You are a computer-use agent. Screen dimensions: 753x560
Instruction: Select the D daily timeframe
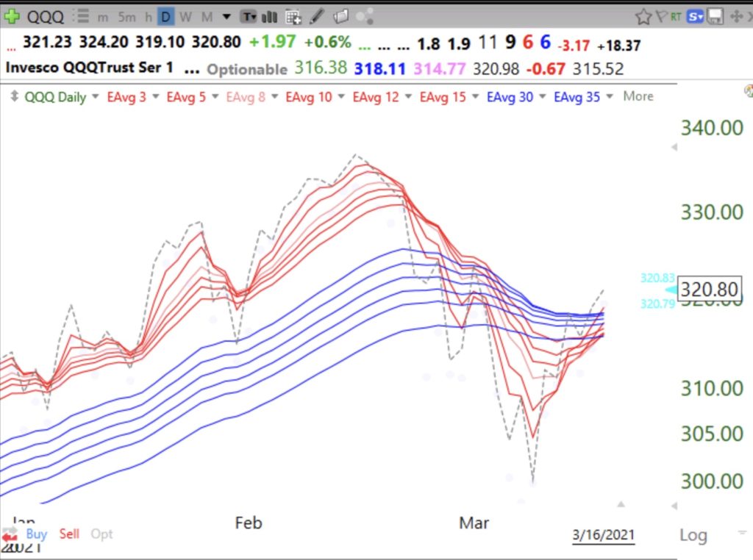(x=165, y=18)
